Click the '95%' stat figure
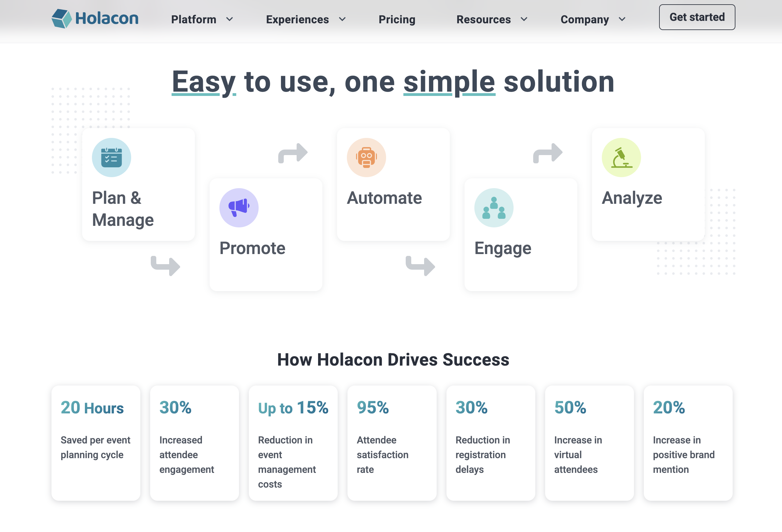The height and width of the screenshot is (532, 782). [373, 408]
